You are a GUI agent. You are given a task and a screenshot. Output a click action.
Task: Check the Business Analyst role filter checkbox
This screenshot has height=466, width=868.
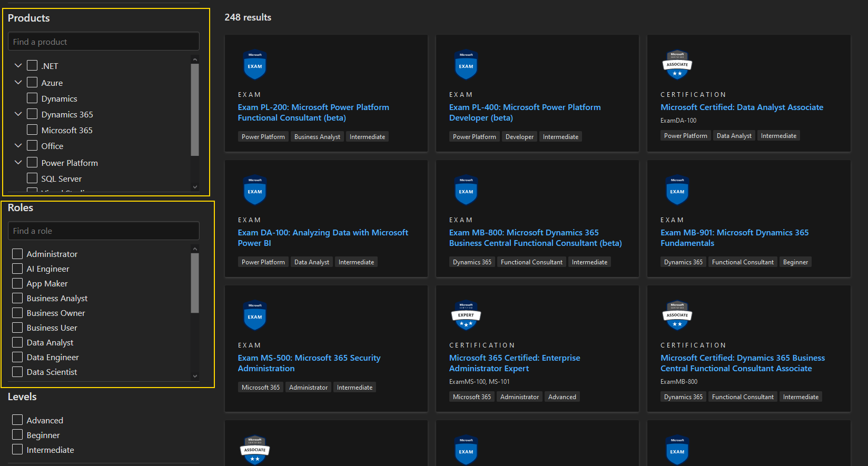[17, 298]
